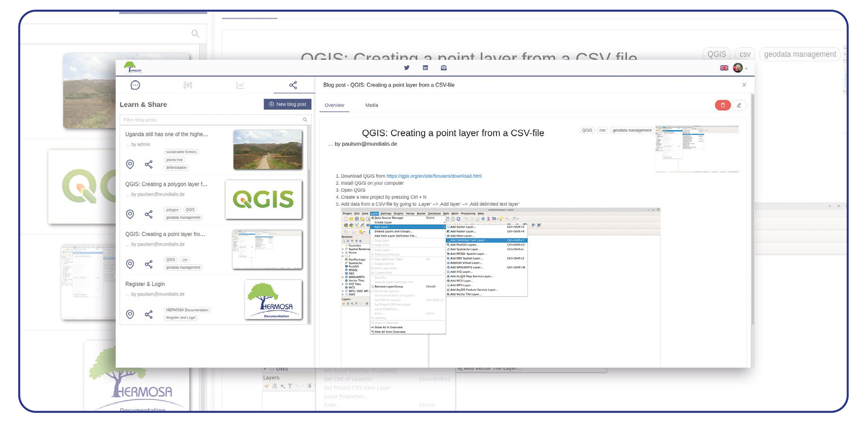Image resolution: width=868 pixels, height=426 pixels.
Task: Edit the blog post with pencil button
Action: tap(739, 105)
